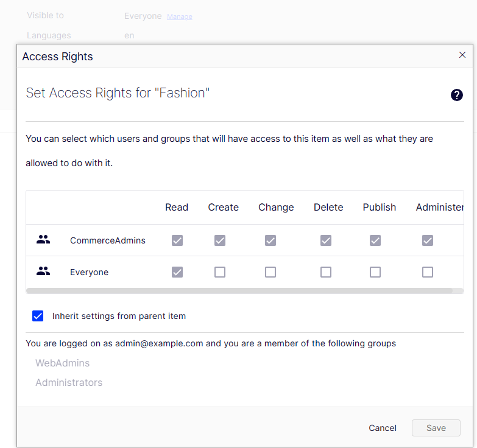Enable Administer for Everyone
The height and width of the screenshot is (448, 477).
point(428,272)
